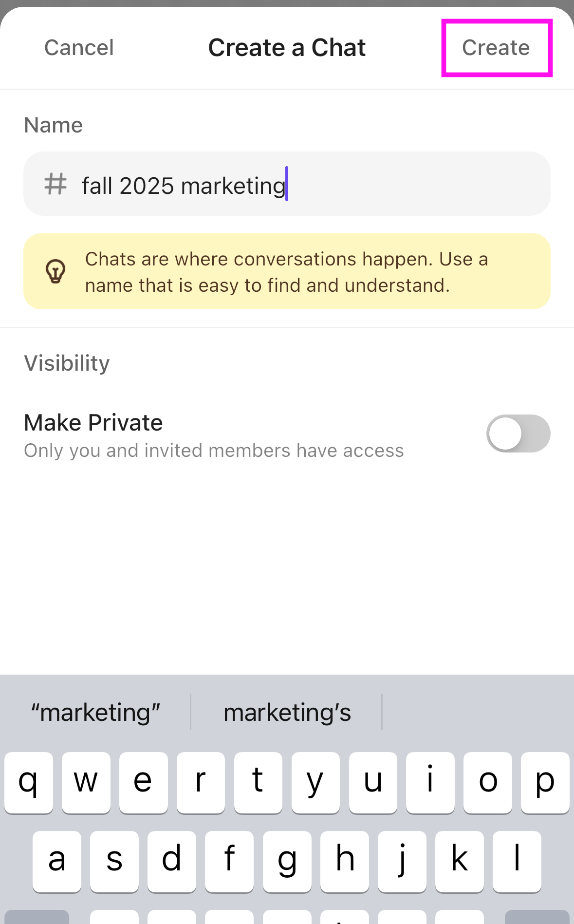Tap the Create button

point(496,48)
